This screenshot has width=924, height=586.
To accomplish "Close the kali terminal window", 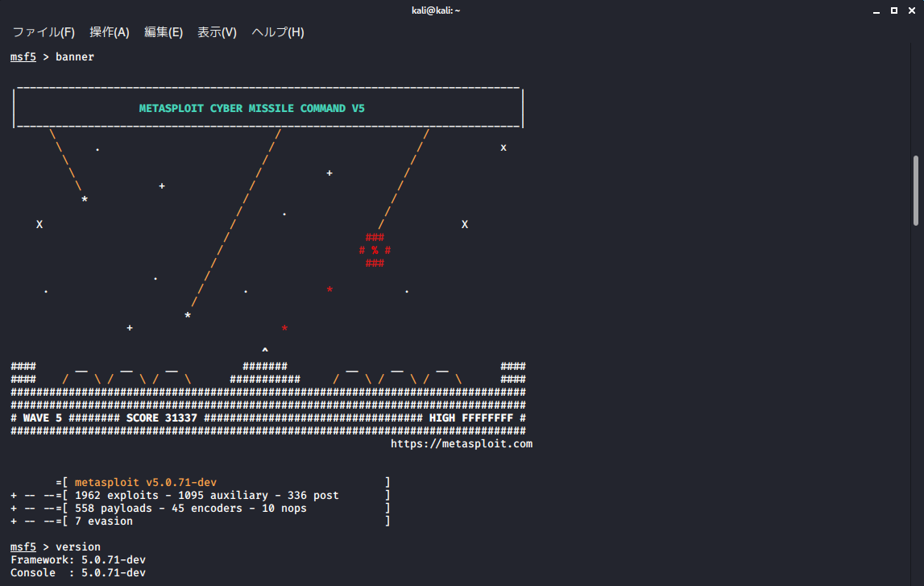I will click(x=912, y=10).
